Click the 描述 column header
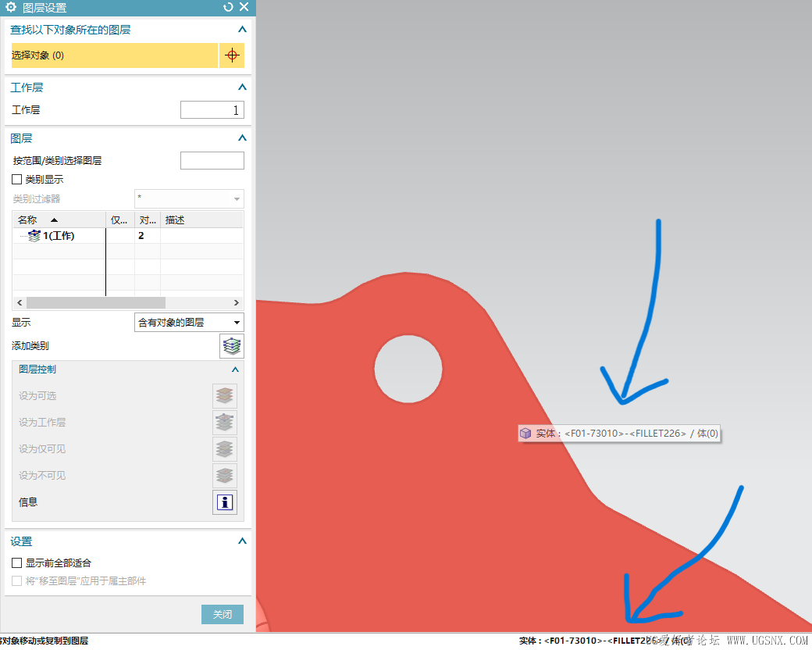Screen dimensions: 812x650 [202, 220]
